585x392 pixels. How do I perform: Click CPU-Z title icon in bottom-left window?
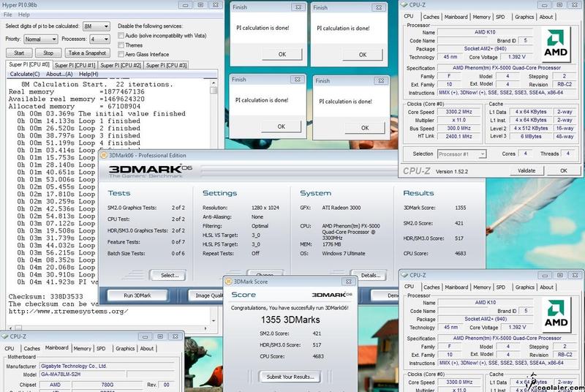pos(4,336)
